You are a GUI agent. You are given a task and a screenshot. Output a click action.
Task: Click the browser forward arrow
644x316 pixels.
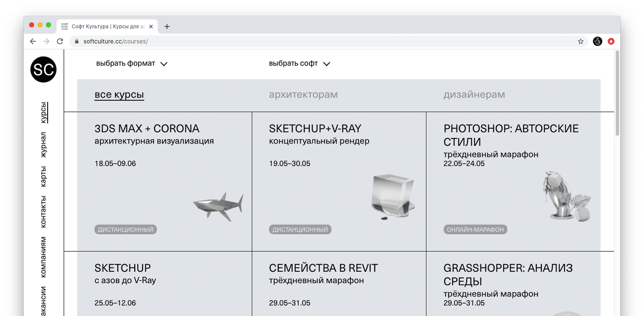(46, 41)
